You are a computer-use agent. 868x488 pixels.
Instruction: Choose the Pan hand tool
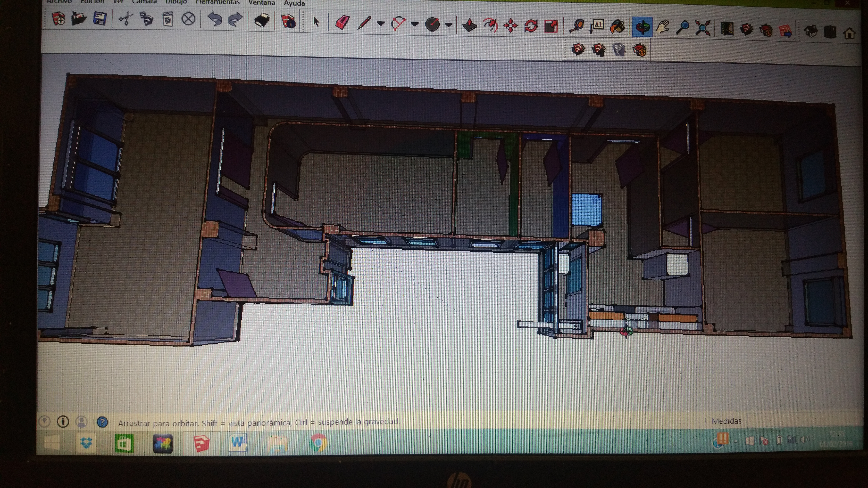point(663,27)
